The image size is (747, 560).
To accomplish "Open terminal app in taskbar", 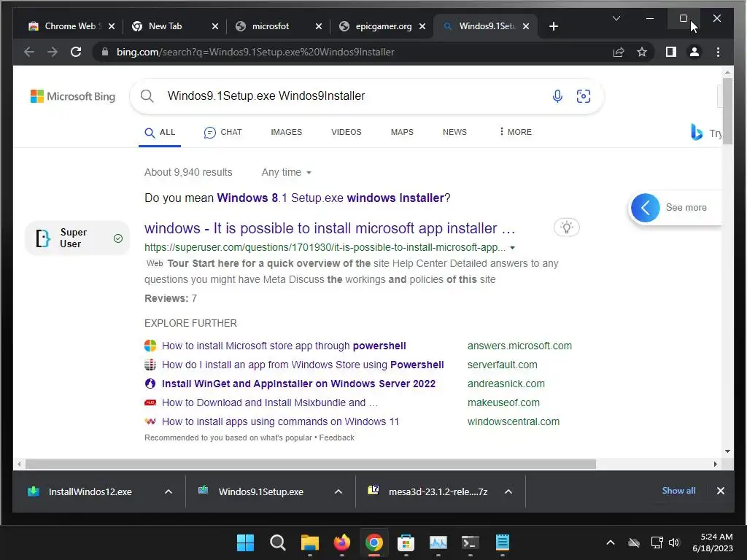I will point(471,542).
